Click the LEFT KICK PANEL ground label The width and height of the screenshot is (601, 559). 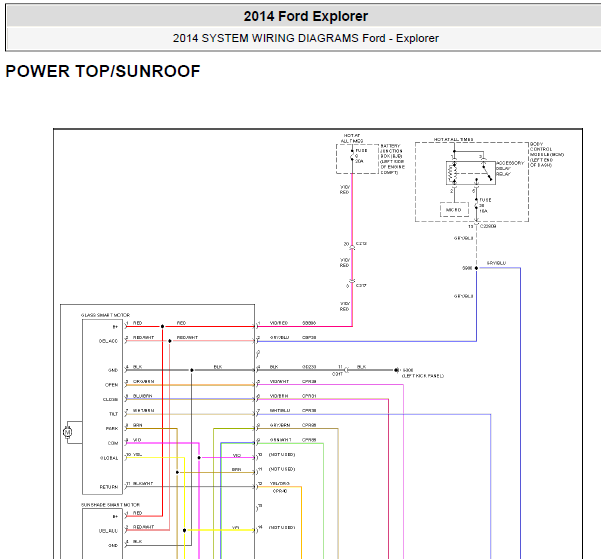coord(423,376)
